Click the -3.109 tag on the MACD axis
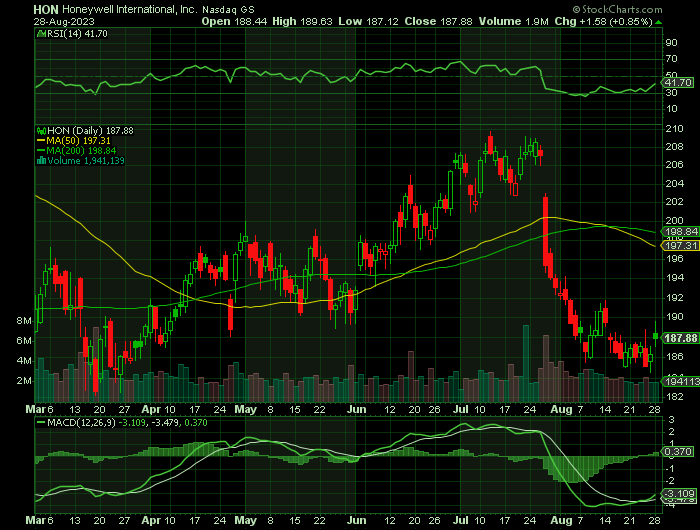This screenshot has width=700, height=530. point(679,494)
